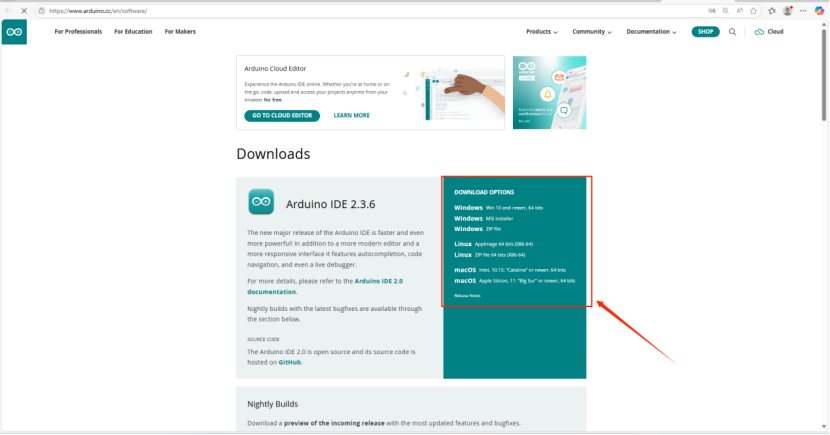This screenshot has width=830, height=435.
Task: Click the Arduino logo in the header
Action: [14, 32]
